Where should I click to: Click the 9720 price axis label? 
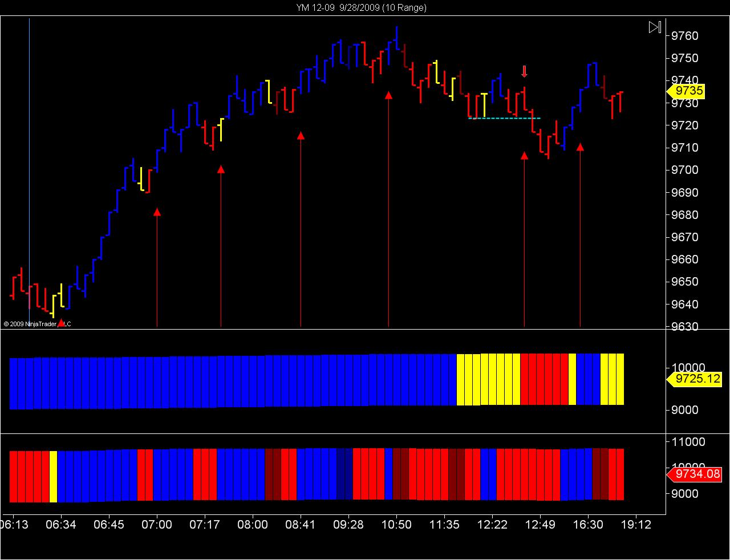(x=684, y=125)
